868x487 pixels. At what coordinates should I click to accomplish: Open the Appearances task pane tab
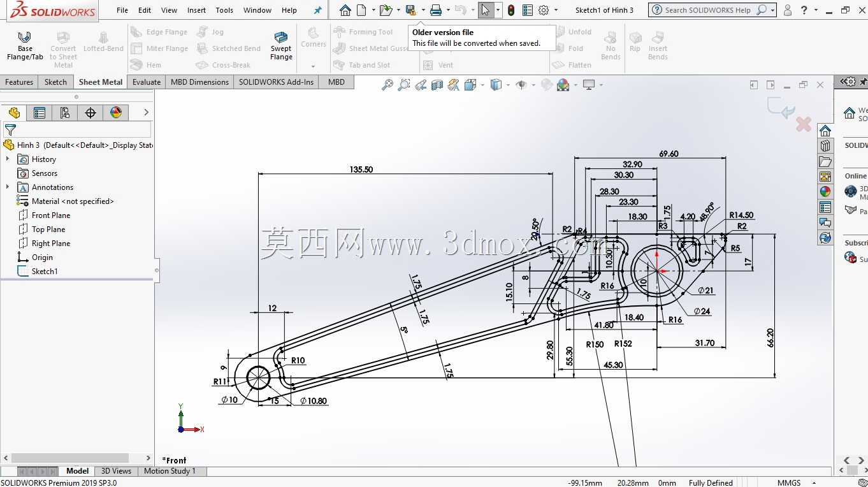pyautogui.click(x=825, y=191)
